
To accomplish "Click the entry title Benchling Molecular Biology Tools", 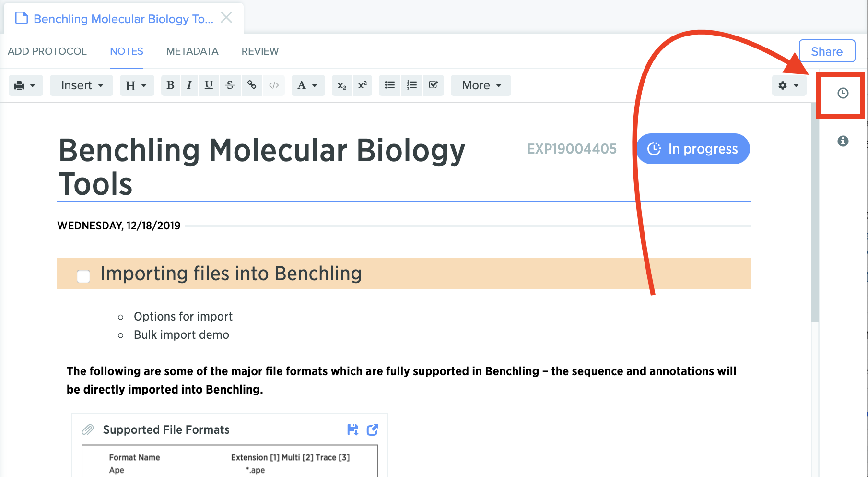I will tap(262, 167).
